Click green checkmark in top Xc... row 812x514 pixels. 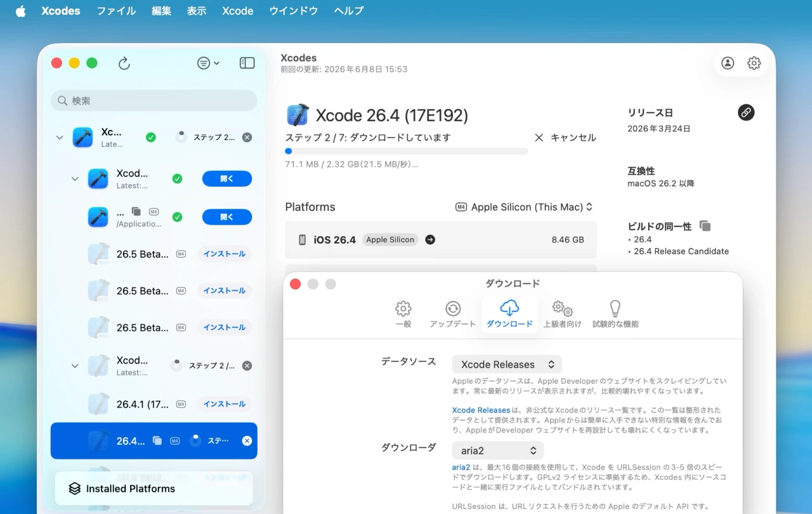[x=151, y=137]
